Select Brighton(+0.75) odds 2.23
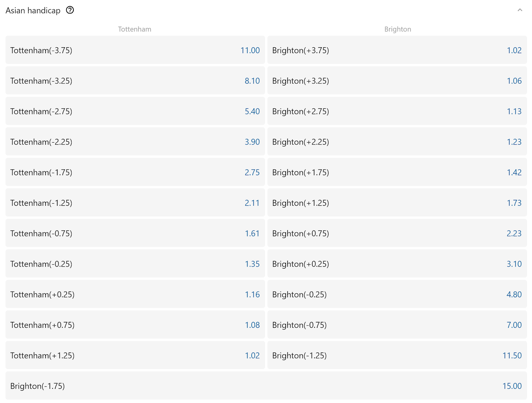The image size is (532, 403). pos(397,233)
